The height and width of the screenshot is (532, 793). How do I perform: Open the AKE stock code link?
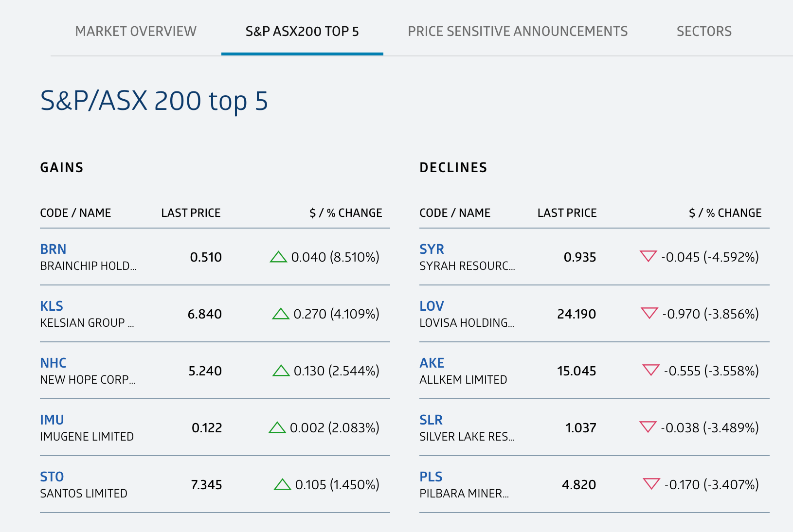pos(432,363)
